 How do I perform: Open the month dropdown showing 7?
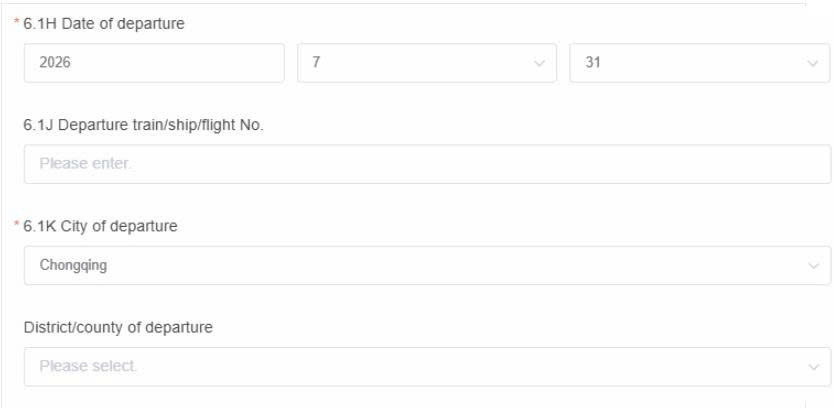point(420,63)
